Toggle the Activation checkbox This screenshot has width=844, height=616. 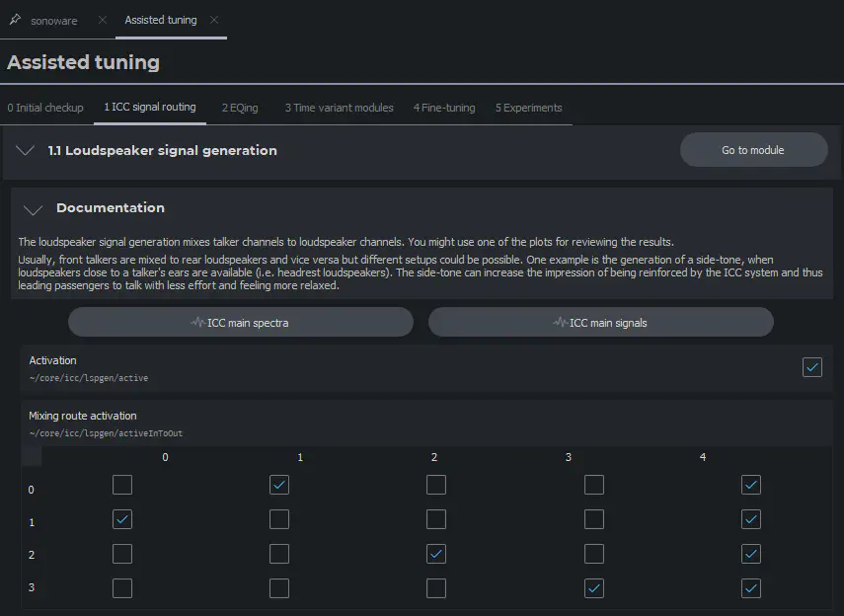(x=812, y=367)
